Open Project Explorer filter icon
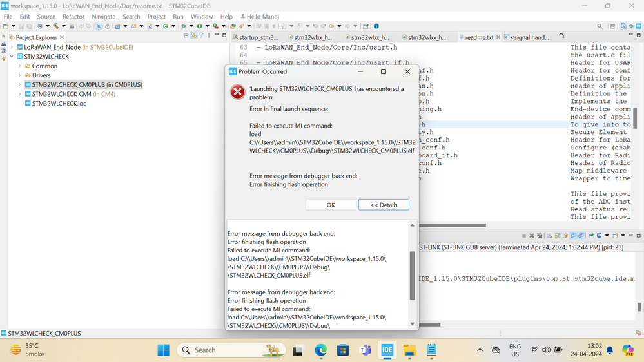Viewport: 644px width, 362px height. 201,35
